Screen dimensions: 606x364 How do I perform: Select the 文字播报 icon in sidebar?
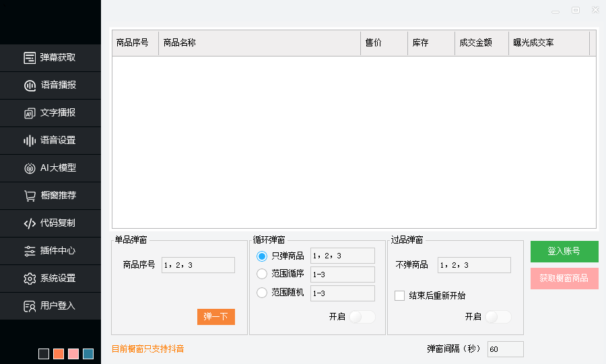(x=30, y=113)
